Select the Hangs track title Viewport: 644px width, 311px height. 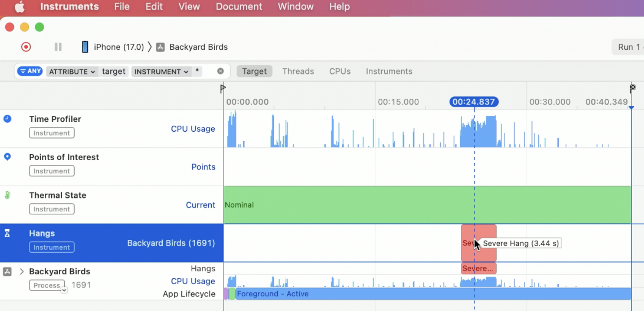pos(42,233)
